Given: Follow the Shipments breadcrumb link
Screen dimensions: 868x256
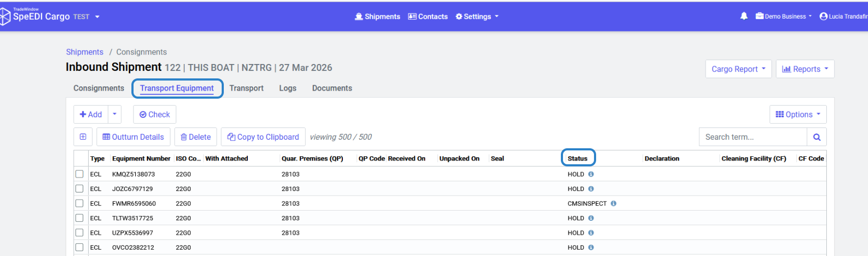Looking at the screenshot, I should (84, 52).
